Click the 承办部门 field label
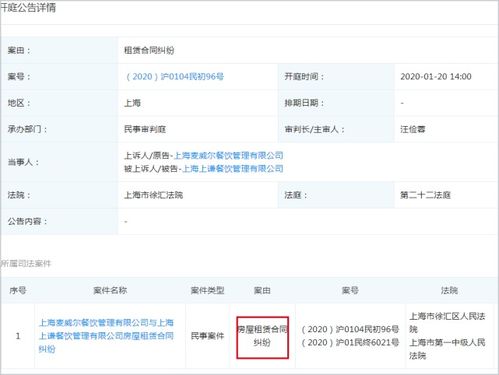 (x=27, y=129)
